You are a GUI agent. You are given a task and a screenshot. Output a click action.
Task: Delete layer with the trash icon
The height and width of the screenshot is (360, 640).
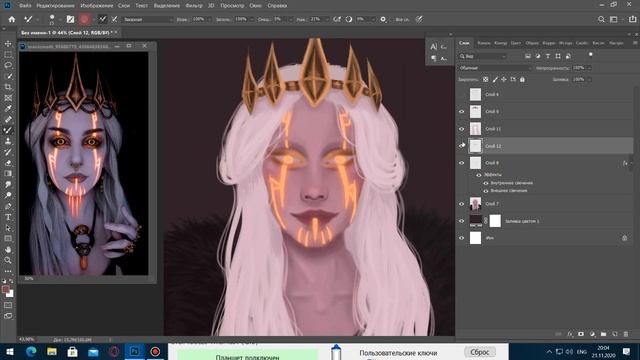[x=626, y=334]
